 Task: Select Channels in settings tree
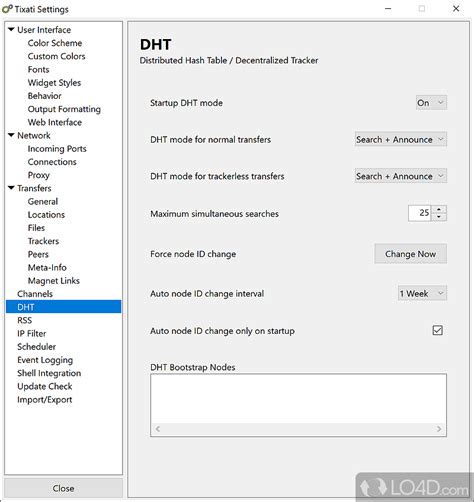(x=35, y=294)
